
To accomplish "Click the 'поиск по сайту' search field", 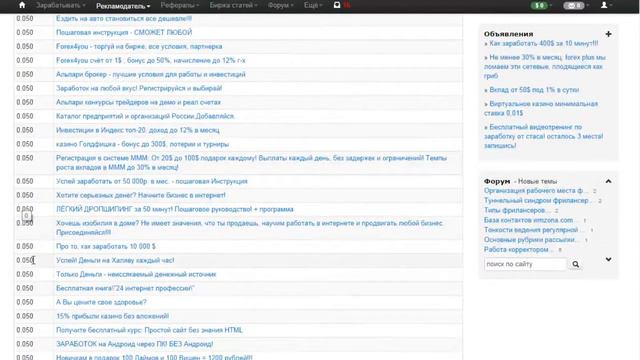I will (525, 264).
